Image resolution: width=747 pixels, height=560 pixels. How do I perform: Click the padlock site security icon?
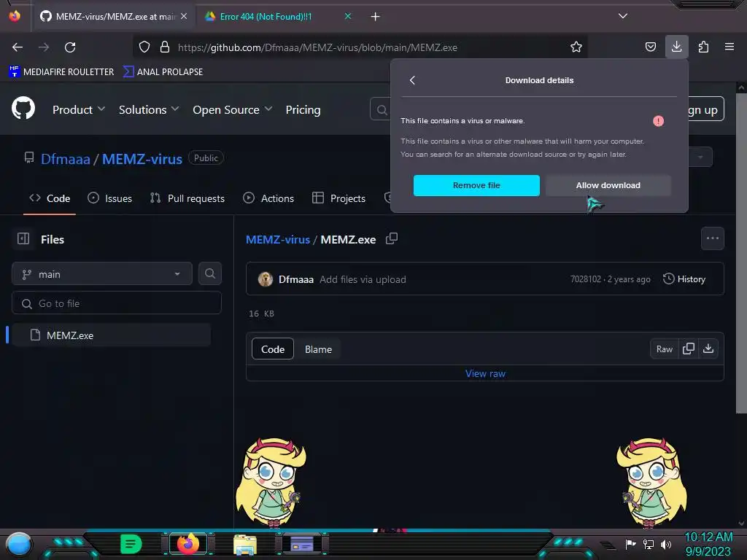[165, 47]
